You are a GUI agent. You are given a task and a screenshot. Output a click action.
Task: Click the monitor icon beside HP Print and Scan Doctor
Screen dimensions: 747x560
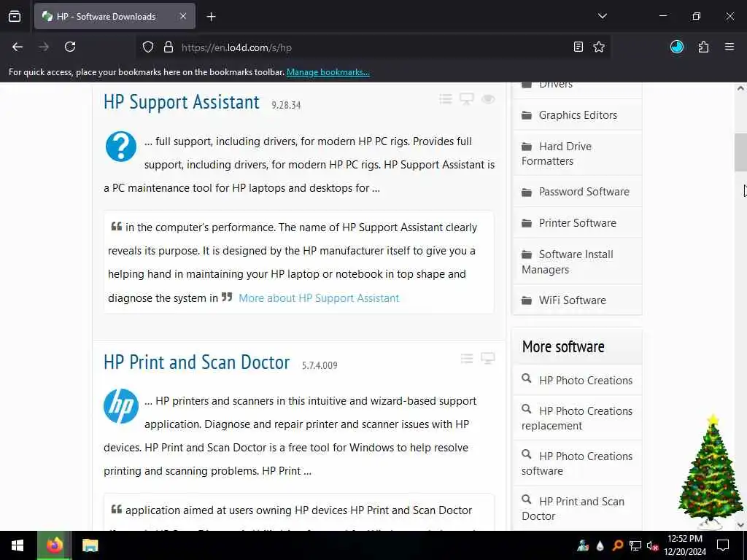click(488, 359)
